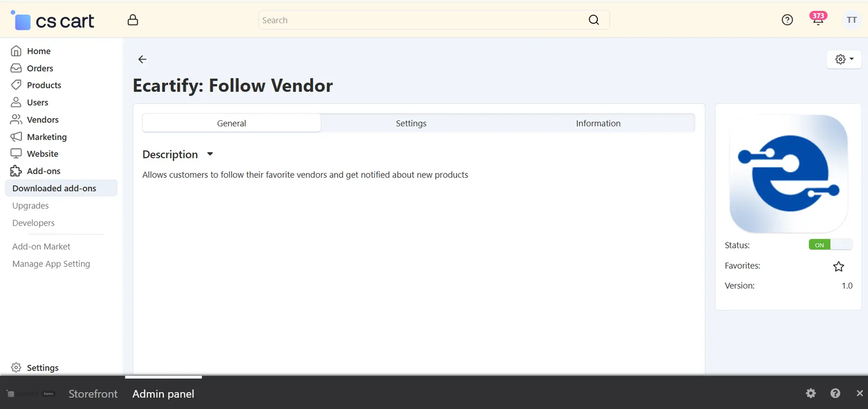This screenshot has width=868, height=409.
Task: Click the CS-Cart logo
Action: click(x=52, y=21)
